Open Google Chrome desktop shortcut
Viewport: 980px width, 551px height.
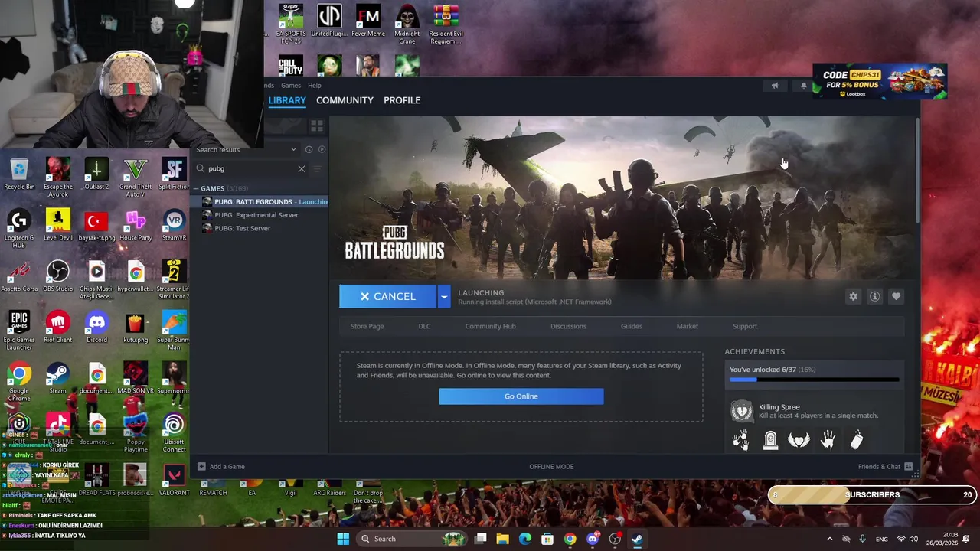19,381
